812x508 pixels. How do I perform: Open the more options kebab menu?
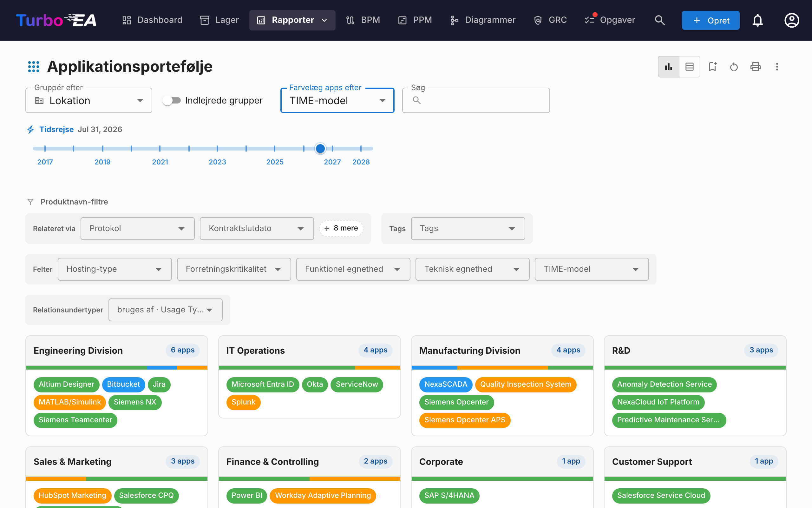pyautogui.click(x=777, y=67)
